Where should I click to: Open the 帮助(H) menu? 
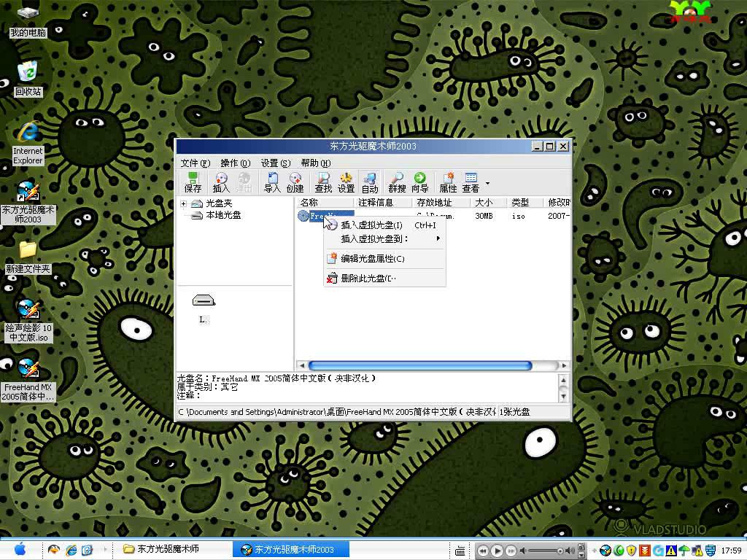pos(316,163)
